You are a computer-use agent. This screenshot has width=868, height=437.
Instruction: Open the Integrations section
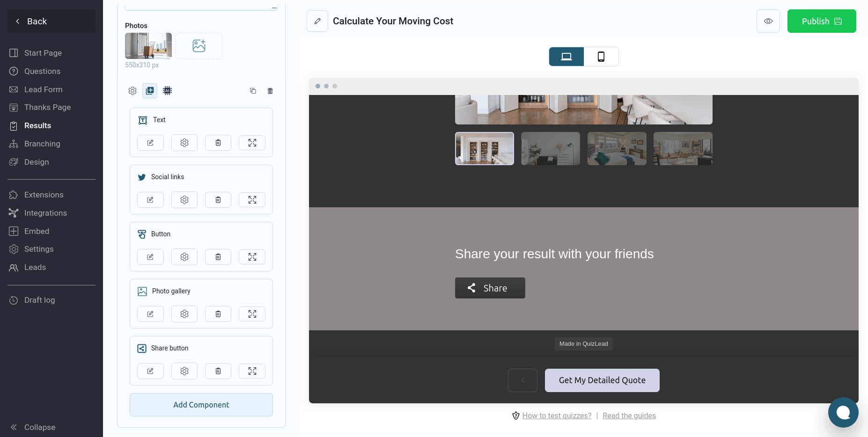click(x=45, y=213)
